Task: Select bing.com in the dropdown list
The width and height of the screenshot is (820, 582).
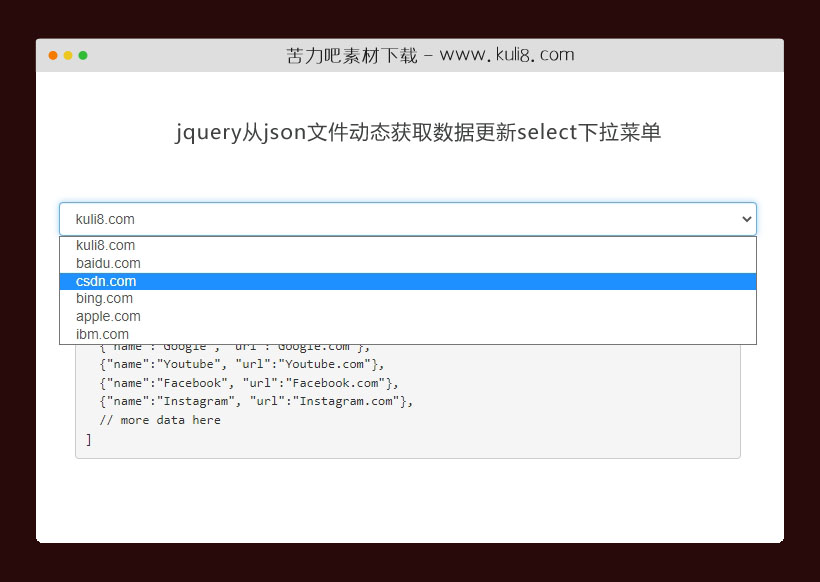Action: [x=103, y=298]
